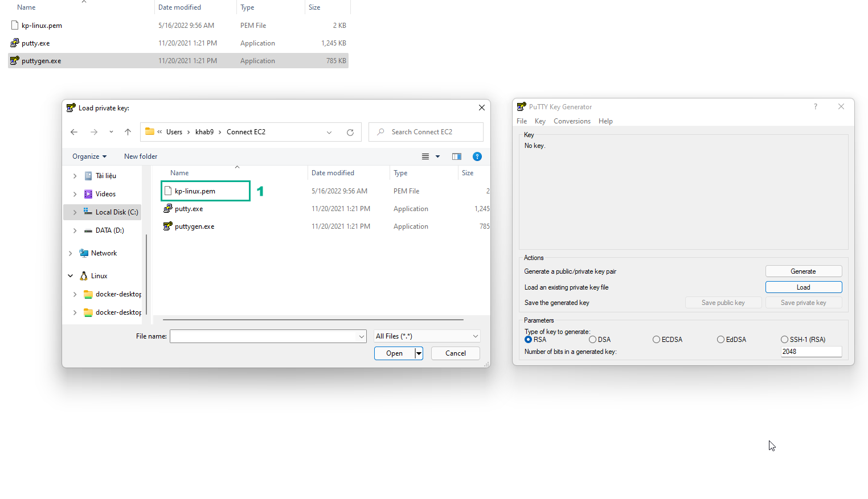Select Local Disk (C:) in tree

[x=116, y=212]
